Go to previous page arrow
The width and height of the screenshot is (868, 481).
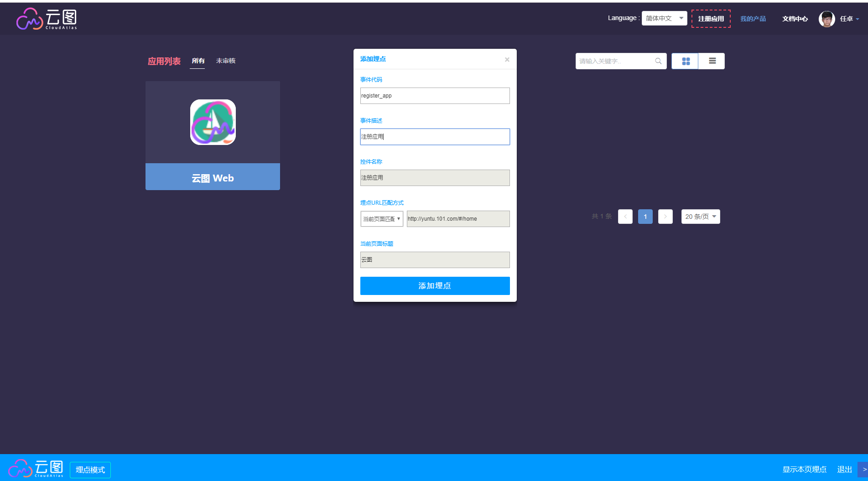click(x=625, y=217)
